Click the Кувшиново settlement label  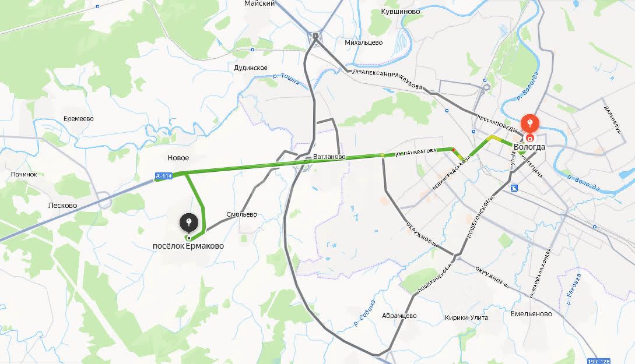click(x=401, y=11)
